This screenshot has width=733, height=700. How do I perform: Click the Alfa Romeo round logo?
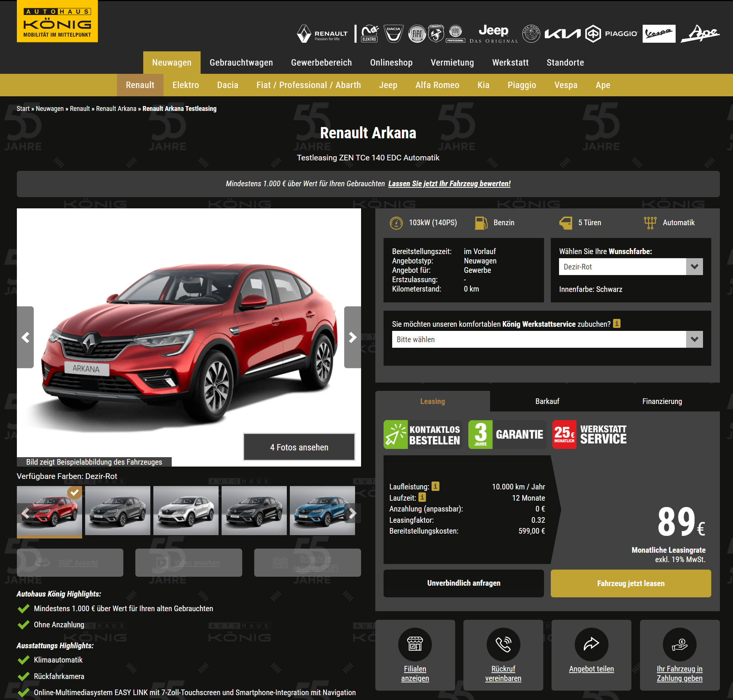[x=531, y=34]
